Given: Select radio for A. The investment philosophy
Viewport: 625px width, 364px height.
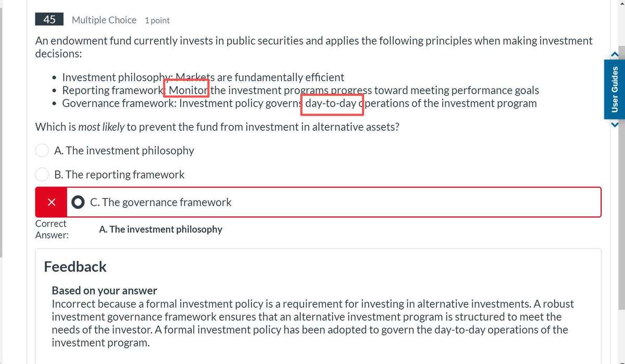Looking at the screenshot, I should [42, 150].
